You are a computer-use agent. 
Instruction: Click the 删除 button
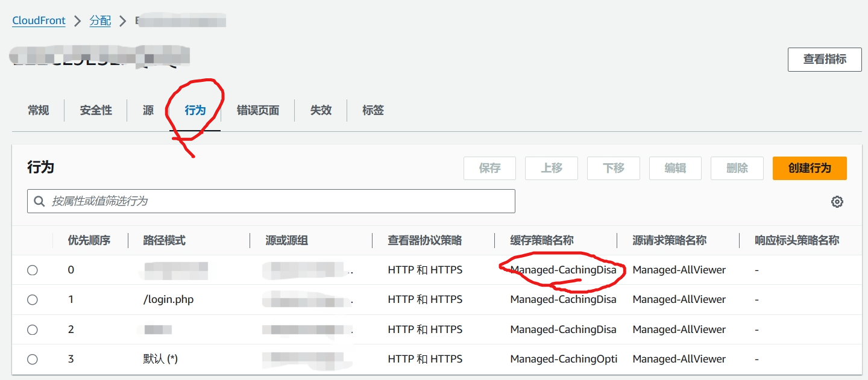737,168
